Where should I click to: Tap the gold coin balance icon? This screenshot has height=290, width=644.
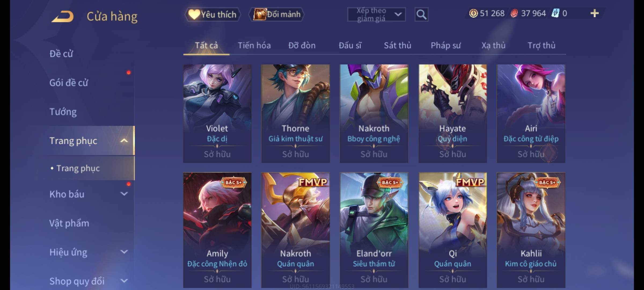point(473,13)
